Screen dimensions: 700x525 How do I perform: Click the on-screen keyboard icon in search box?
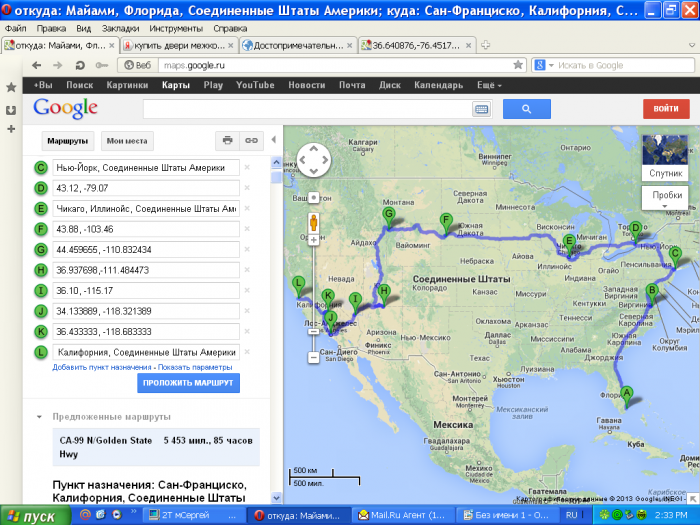point(481,109)
